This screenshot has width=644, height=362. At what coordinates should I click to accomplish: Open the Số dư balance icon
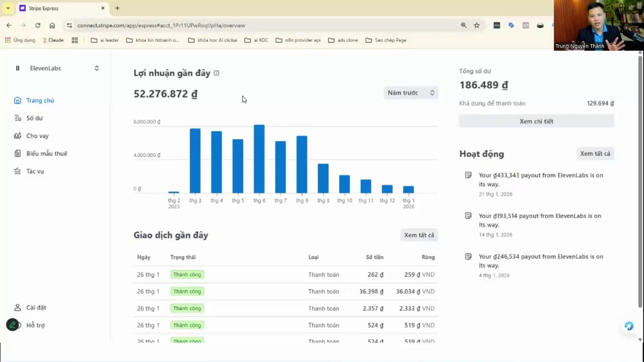(18, 118)
